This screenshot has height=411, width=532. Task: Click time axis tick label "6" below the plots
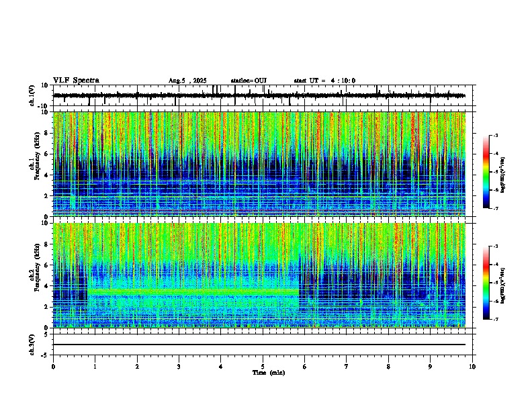click(x=305, y=367)
